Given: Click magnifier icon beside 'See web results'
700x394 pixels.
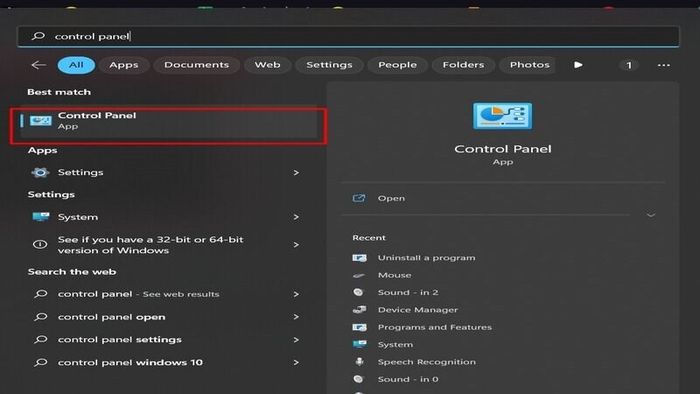Looking at the screenshot, I should point(41,294).
